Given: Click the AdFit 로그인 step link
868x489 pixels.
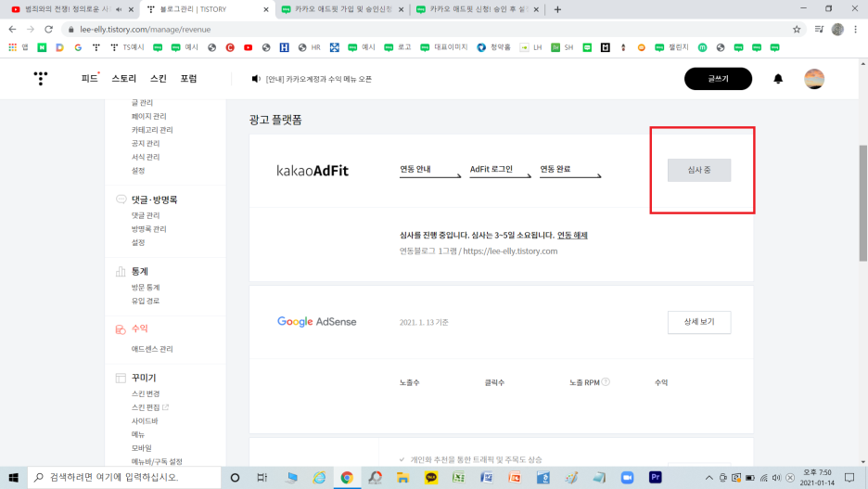Looking at the screenshot, I should (x=500, y=171).
